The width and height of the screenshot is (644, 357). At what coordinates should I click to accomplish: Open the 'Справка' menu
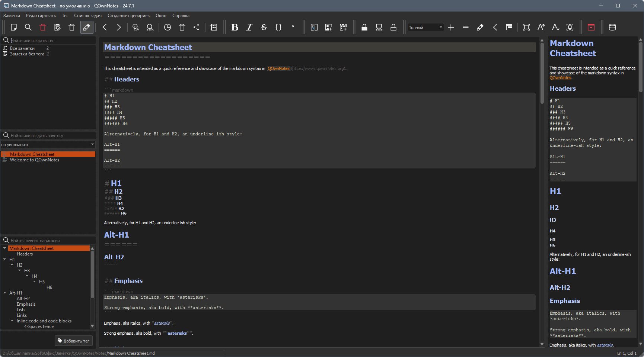click(181, 16)
